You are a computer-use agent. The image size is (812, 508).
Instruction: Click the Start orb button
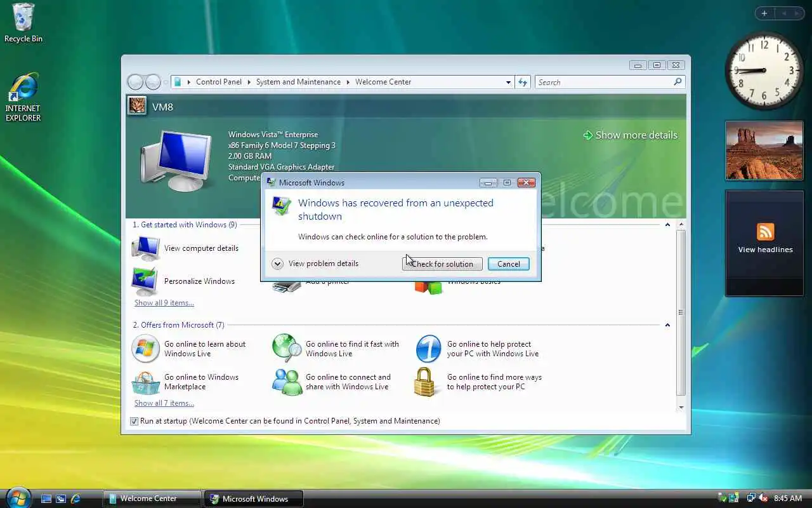(x=17, y=498)
